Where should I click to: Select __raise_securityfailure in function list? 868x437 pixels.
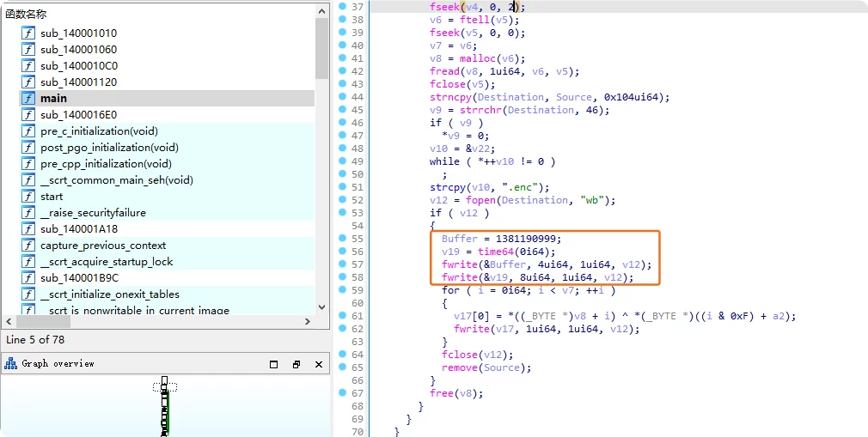point(93,213)
